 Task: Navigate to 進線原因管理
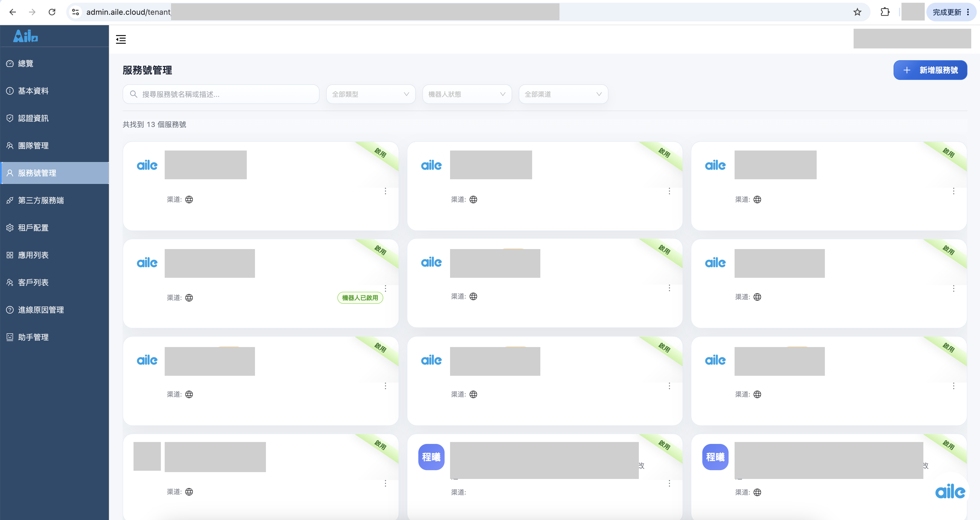pyautogui.click(x=55, y=310)
